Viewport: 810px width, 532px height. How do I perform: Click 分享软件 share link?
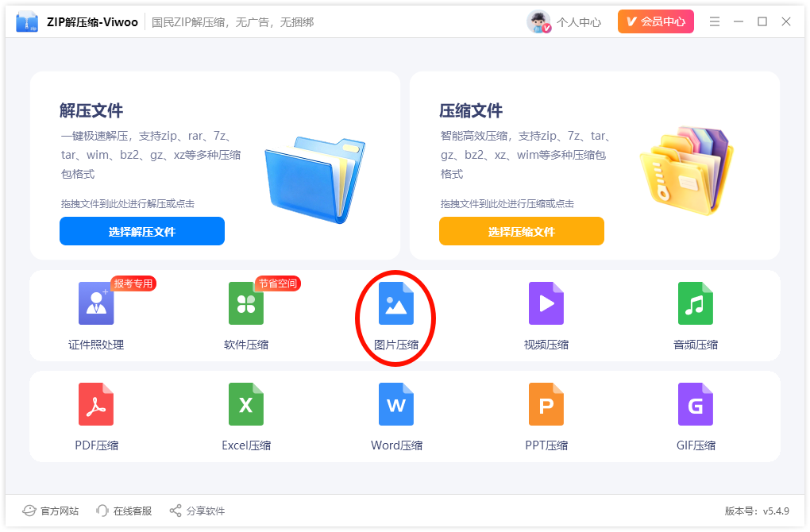(206, 511)
